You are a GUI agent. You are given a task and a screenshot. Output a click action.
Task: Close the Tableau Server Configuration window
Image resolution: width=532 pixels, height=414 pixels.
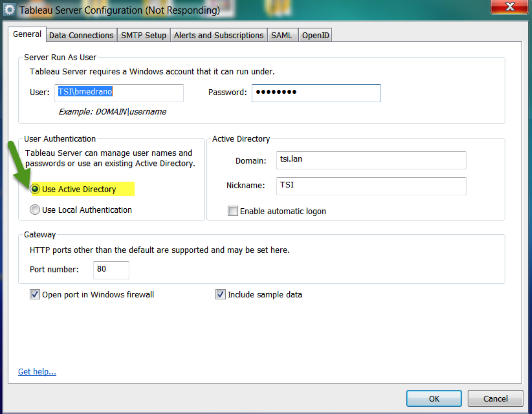(x=509, y=7)
